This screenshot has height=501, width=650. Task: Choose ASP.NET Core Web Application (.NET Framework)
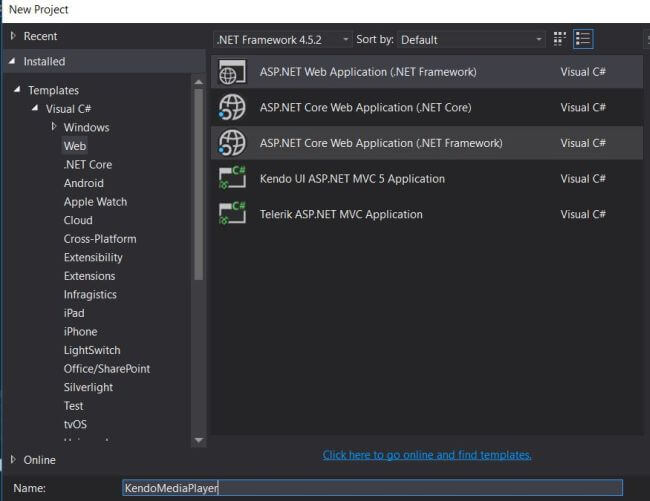tap(427, 143)
